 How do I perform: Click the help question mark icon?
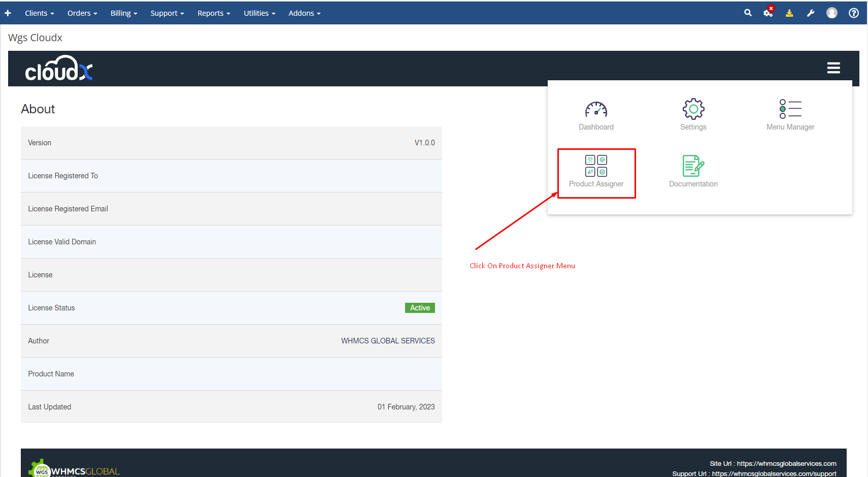pyautogui.click(x=854, y=13)
